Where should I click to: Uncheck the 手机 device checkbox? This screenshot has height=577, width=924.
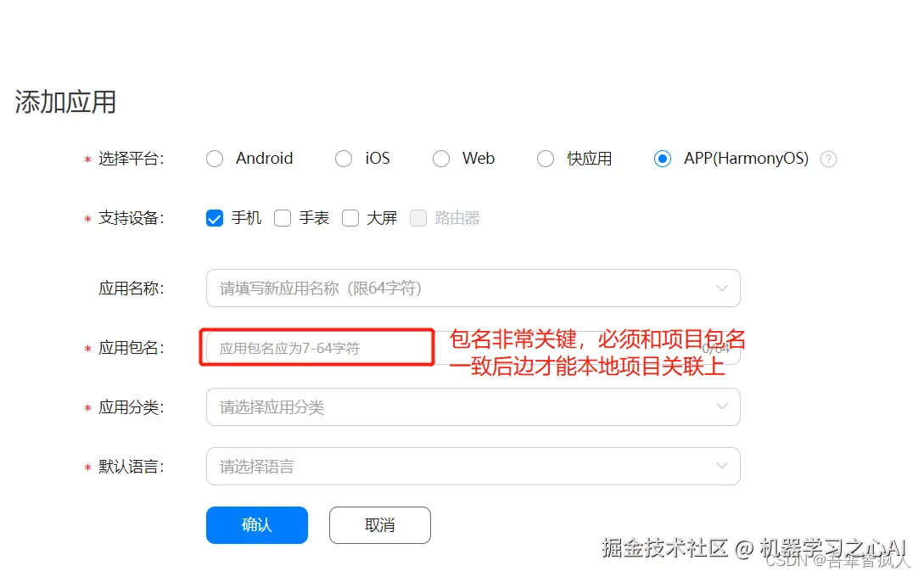215,218
